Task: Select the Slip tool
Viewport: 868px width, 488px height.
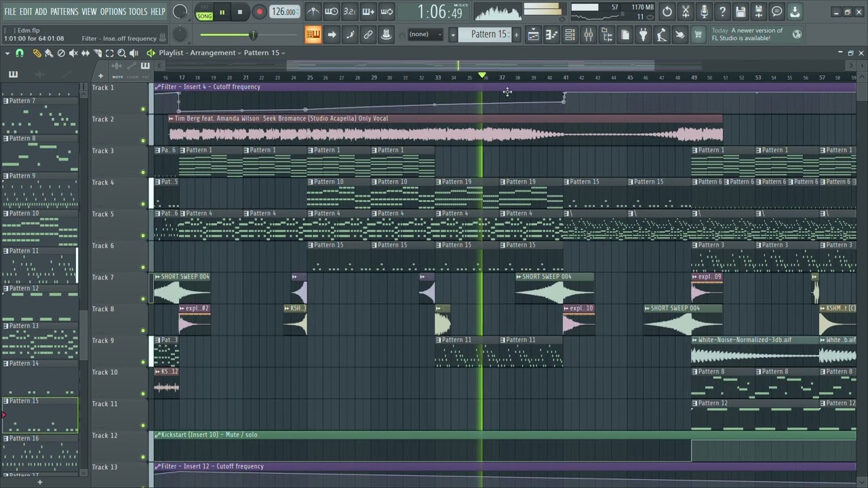Action: click(x=85, y=53)
